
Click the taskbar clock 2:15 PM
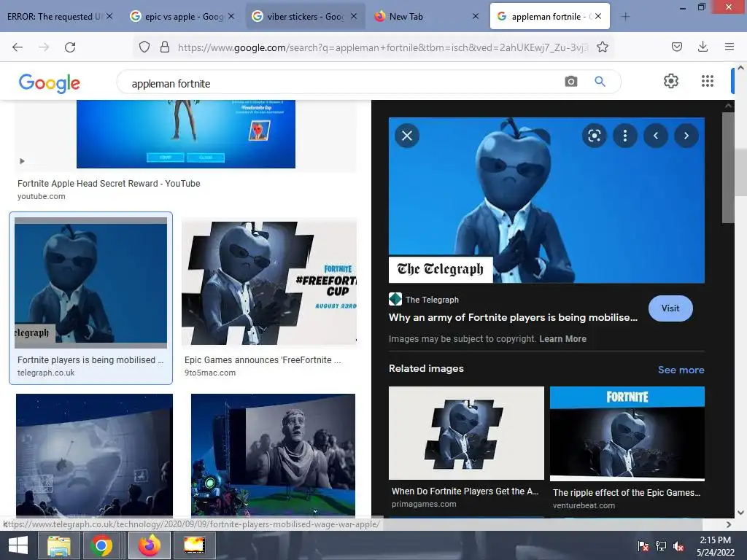pyautogui.click(x=715, y=540)
